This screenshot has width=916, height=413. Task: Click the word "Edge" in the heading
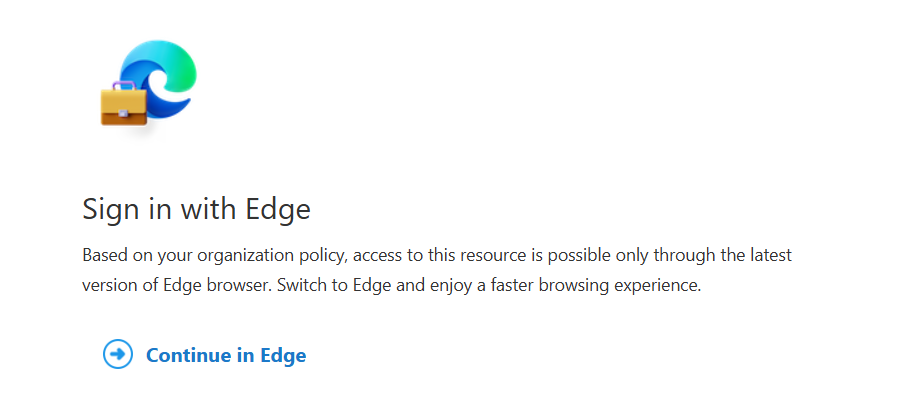279,209
